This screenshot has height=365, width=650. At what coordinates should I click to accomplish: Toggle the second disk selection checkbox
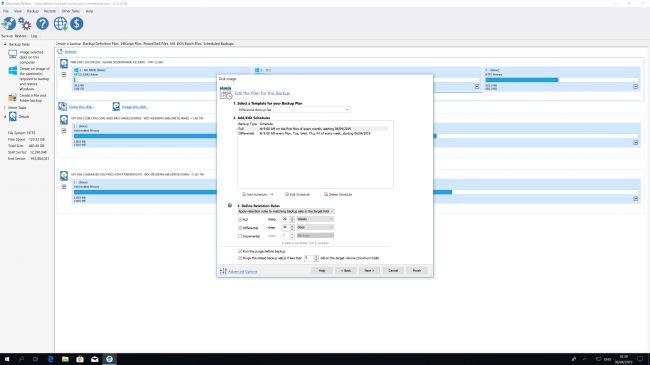[x=64, y=131]
